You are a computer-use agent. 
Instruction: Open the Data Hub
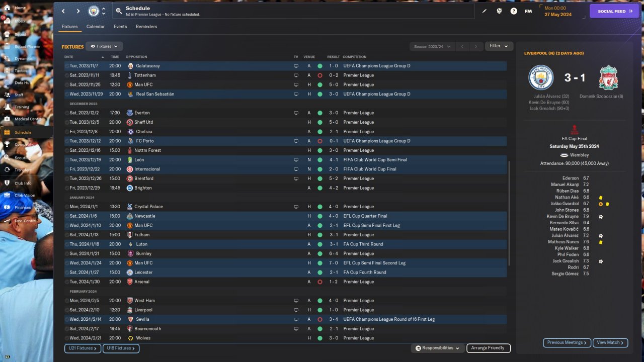pos(23,83)
